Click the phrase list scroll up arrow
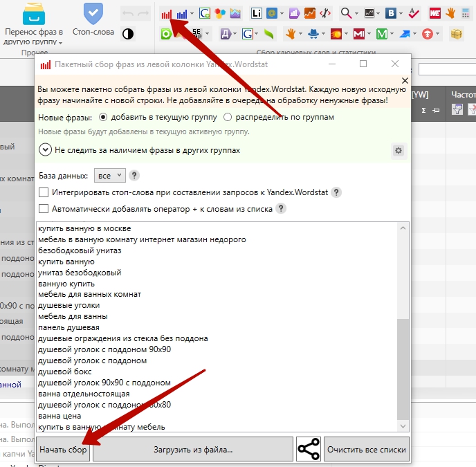This screenshot has width=476, height=467. 403,228
